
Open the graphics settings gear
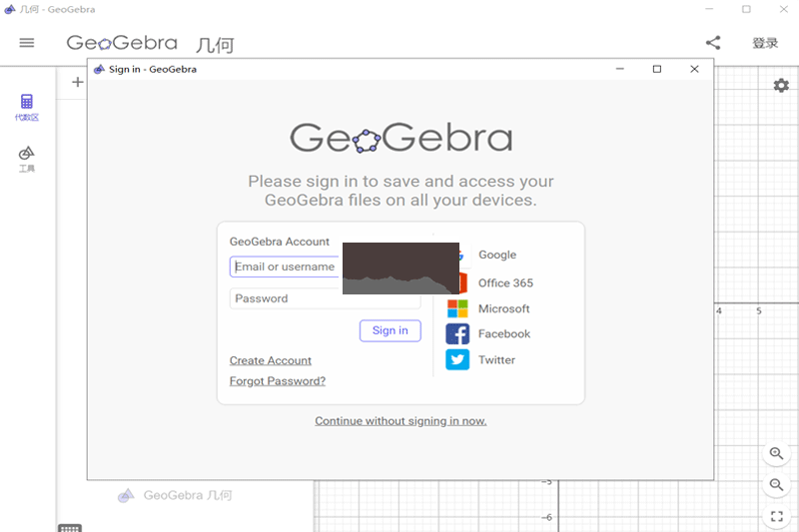coord(781,86)
